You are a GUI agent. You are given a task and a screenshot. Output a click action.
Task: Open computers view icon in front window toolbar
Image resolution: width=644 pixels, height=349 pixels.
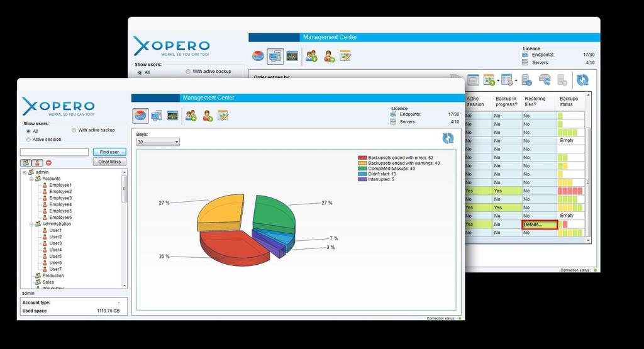click(157, 116)
